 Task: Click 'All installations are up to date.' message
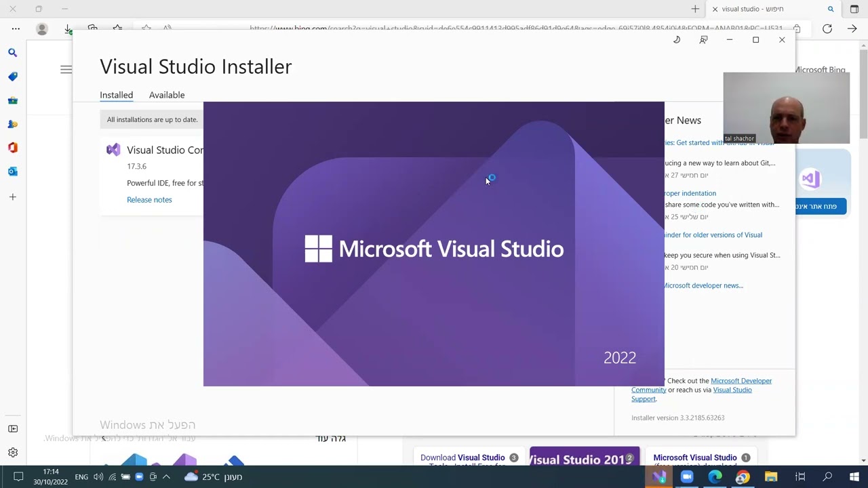pos(152,119)
